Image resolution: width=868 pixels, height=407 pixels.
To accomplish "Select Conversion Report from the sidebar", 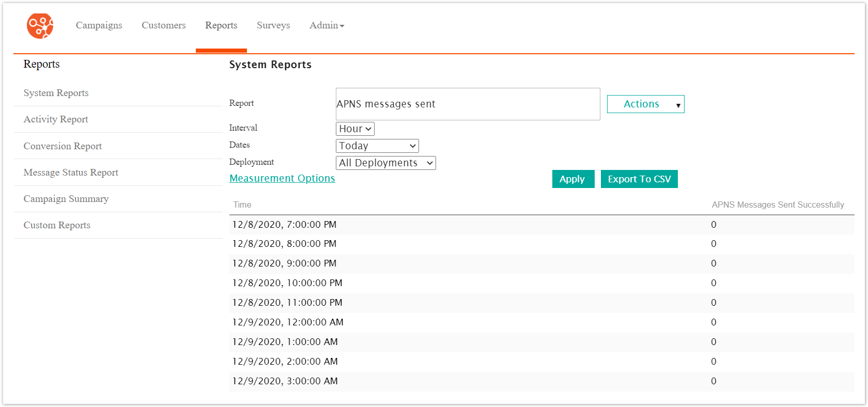I will [x=63, y=146].
